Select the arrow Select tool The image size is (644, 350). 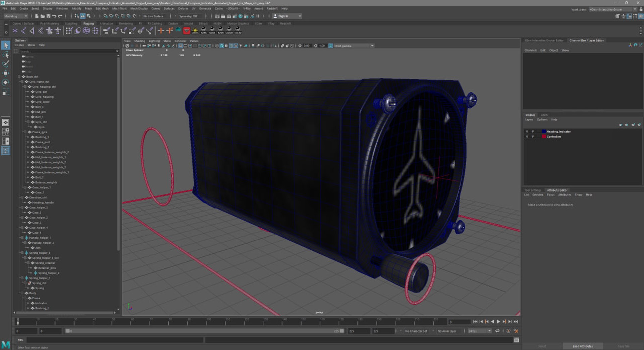click(x=6, y=45)
